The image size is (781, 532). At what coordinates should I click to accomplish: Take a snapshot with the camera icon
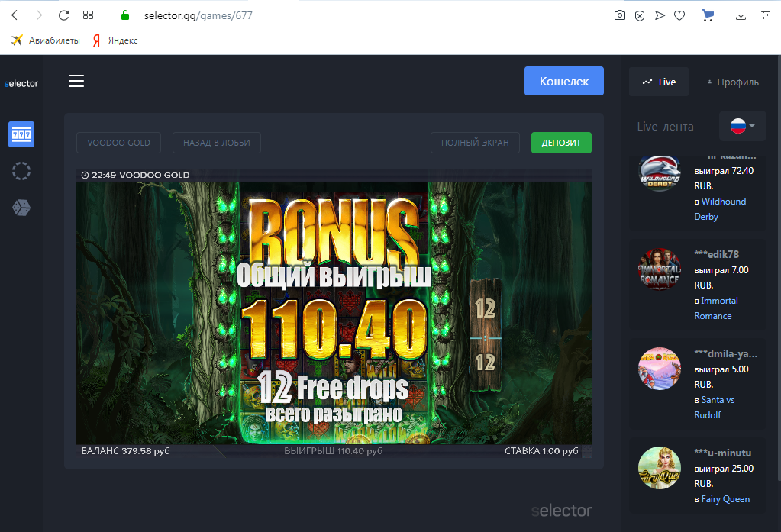620,15
